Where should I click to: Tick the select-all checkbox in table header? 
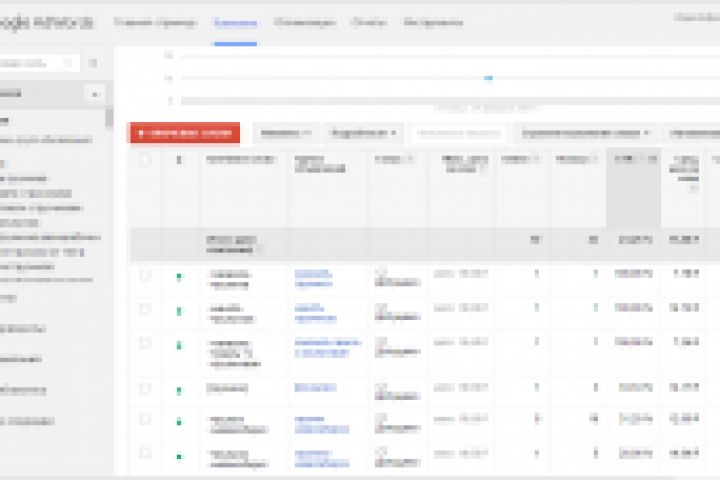145,160
